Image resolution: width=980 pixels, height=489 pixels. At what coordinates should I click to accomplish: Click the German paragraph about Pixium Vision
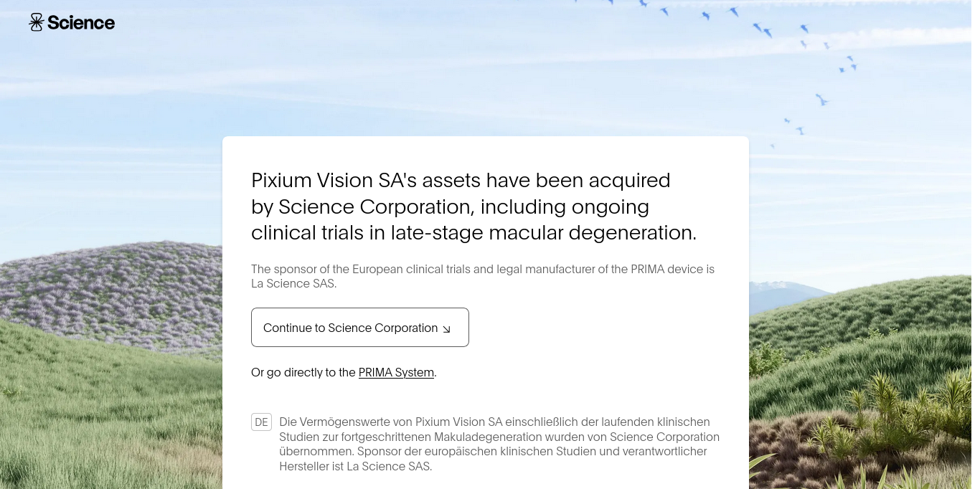click(499, 443)
